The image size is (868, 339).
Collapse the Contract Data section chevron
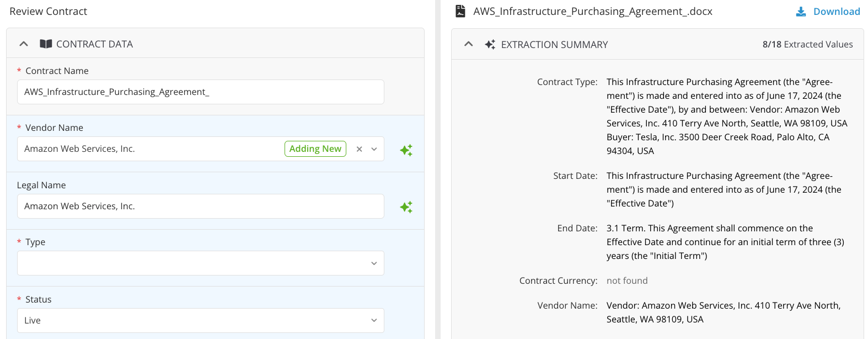24,44
